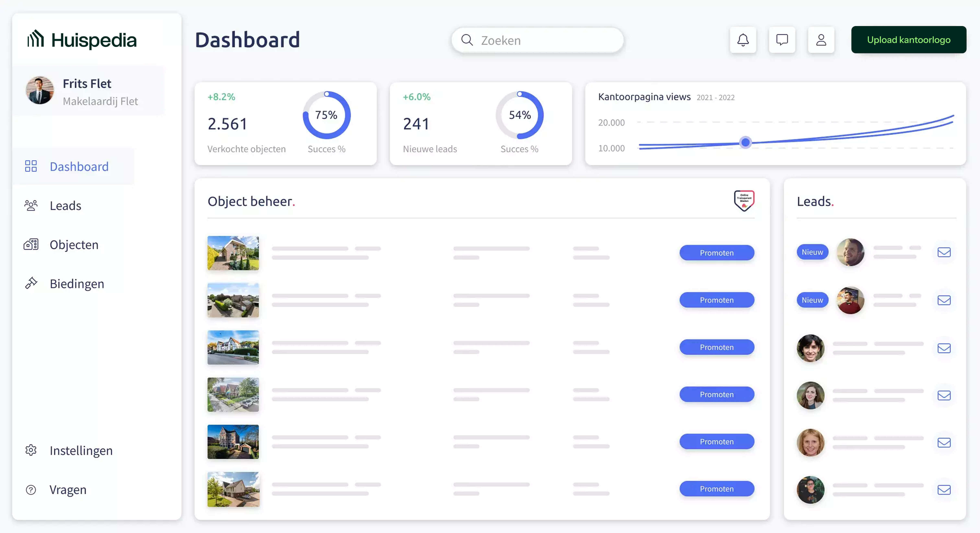980x533 pixels.
Task: Click the Vragen question mark icon
Action: pyautogui.click(x=31, y=490)
